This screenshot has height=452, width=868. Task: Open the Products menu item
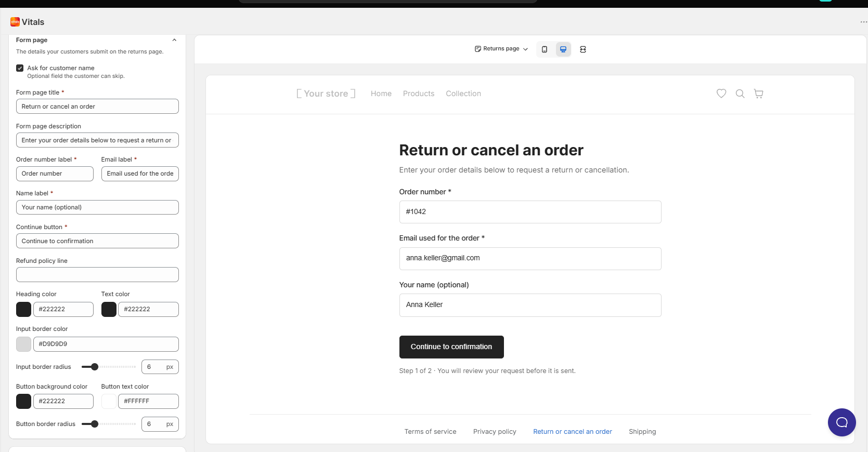pos(419,94)
